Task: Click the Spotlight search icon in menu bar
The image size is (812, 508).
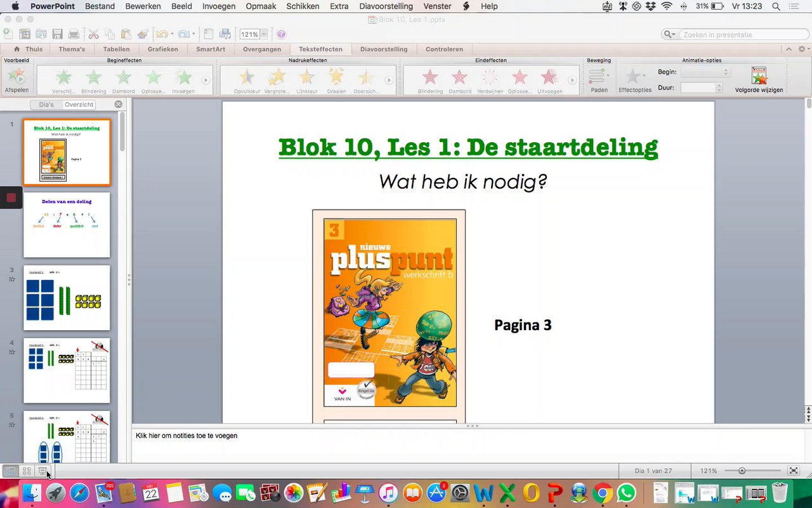Action: coord(776,6)
